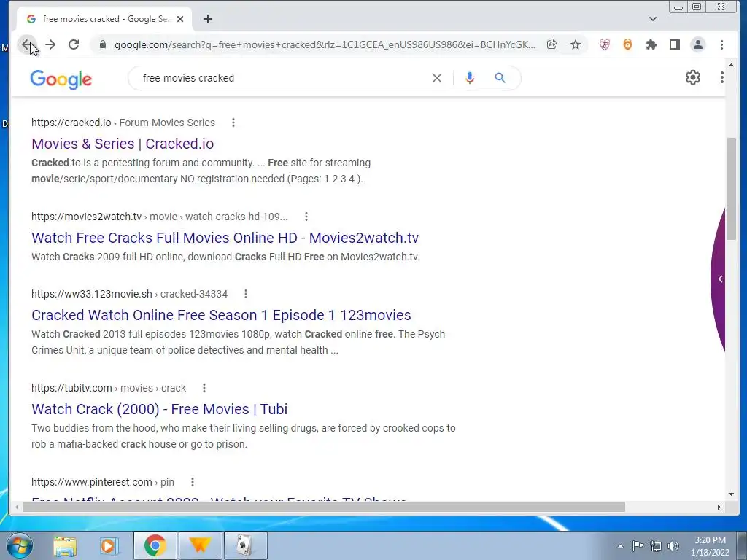
Task: Expand the purple side panel arrow
Action: [720, 279]
